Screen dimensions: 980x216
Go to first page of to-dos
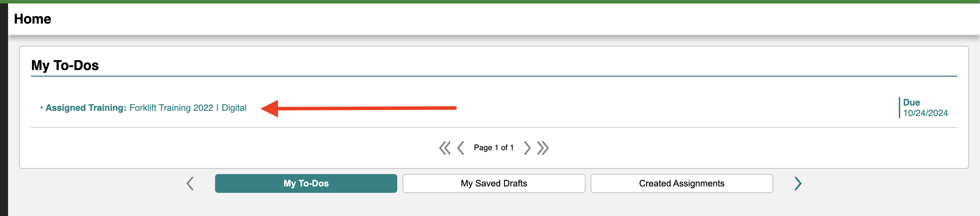point(444,148)
